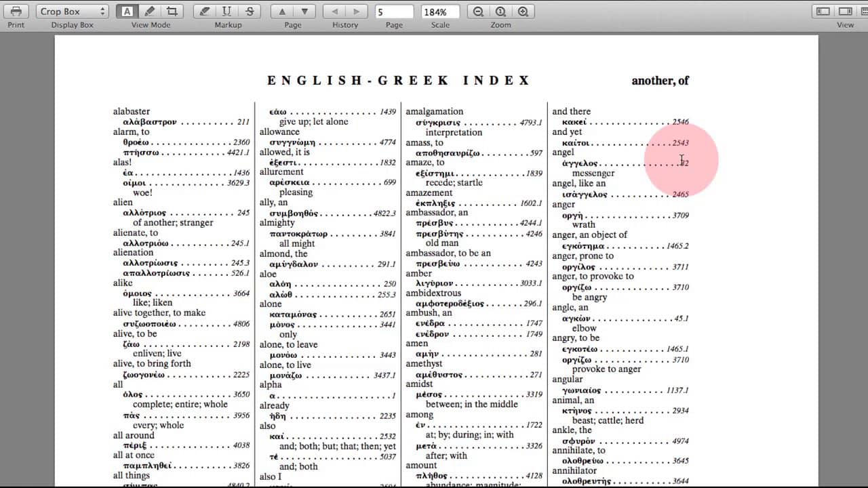Screen dimensions: 868x488
Task: Click the Print icon
Action: pyautogui.click(x=16, y=12)
